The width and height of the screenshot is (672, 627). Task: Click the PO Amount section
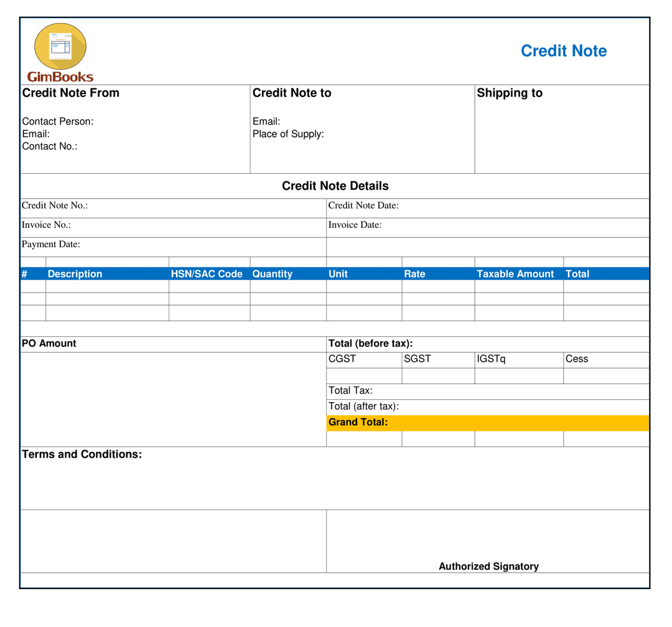click(49, 343)
